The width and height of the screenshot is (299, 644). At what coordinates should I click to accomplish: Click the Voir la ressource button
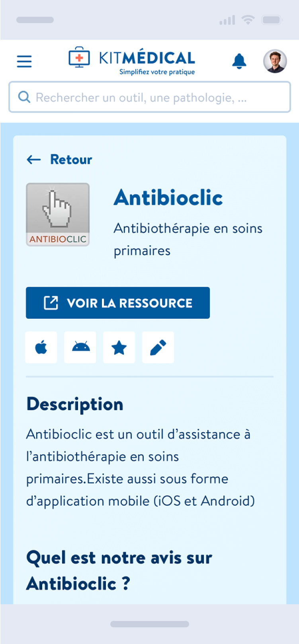tap(118, 303)
